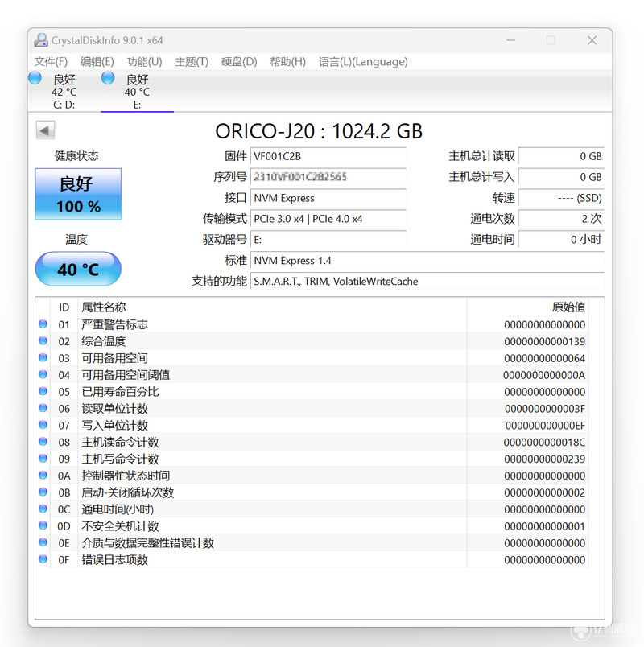
Task: Click the status dot for drive E:
Action: [108, 77]
